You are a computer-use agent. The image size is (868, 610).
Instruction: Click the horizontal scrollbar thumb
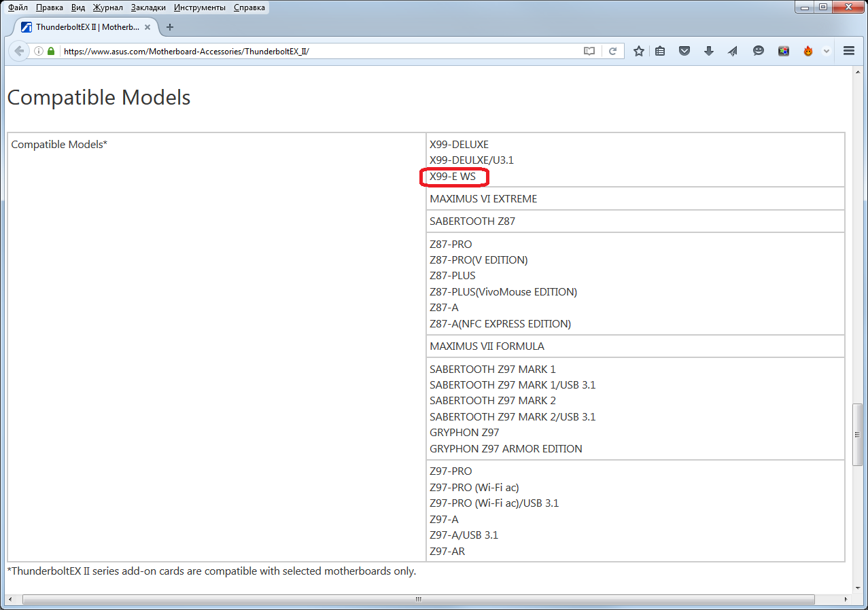pyautogui.click(x=419, y=600)
